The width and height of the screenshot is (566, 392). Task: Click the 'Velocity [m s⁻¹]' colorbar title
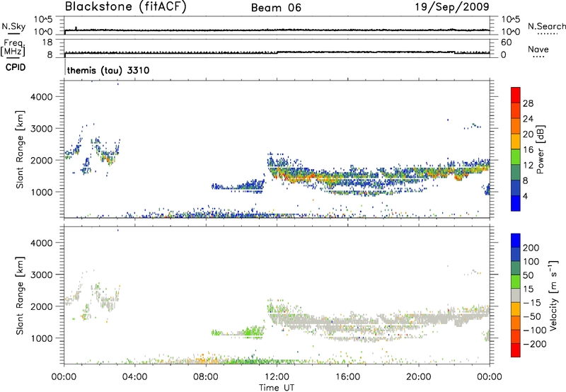pos(553,295)
